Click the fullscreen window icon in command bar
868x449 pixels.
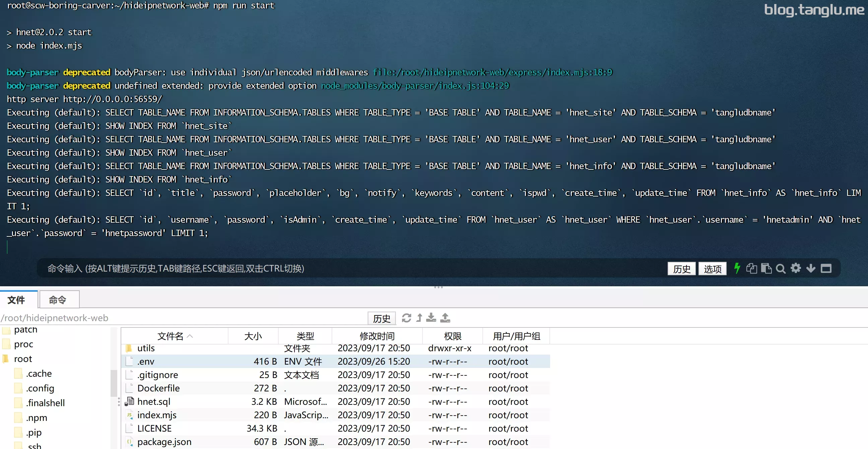coord(826,269)
